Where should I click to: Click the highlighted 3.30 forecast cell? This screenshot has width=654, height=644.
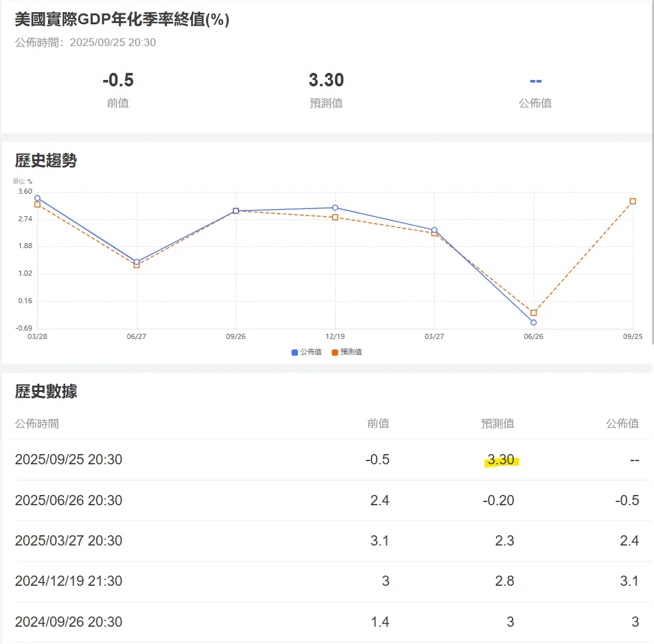pyautogui.click(x=501, y=460)
